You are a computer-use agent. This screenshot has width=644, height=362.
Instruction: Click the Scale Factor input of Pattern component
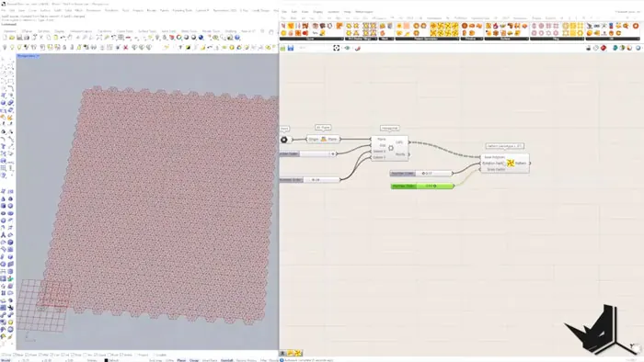point(495,169)
